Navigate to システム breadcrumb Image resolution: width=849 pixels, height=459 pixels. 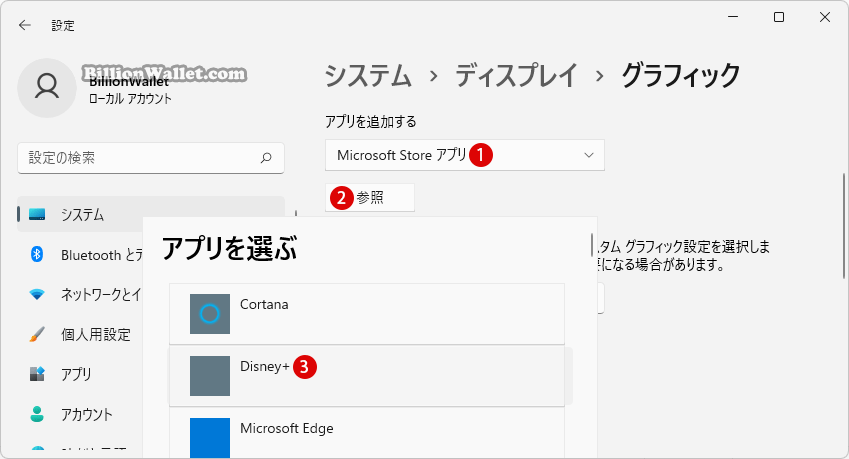click(x=368, y=75)
